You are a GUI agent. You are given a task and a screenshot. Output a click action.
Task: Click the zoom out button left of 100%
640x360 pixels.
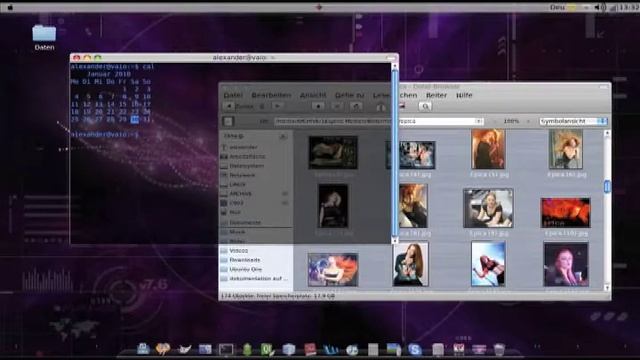coord(496,121)
